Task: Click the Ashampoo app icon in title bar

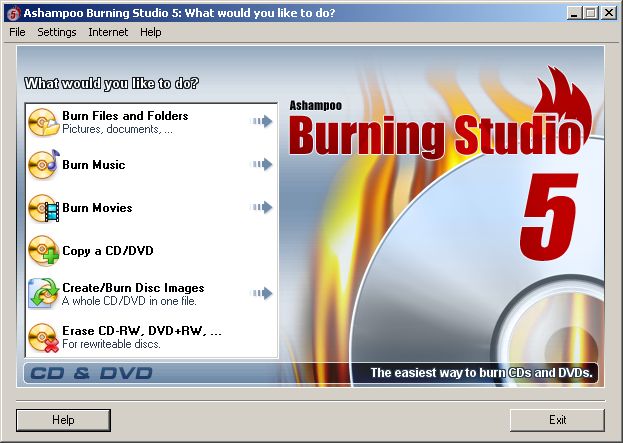Action: tap(14, 13)
